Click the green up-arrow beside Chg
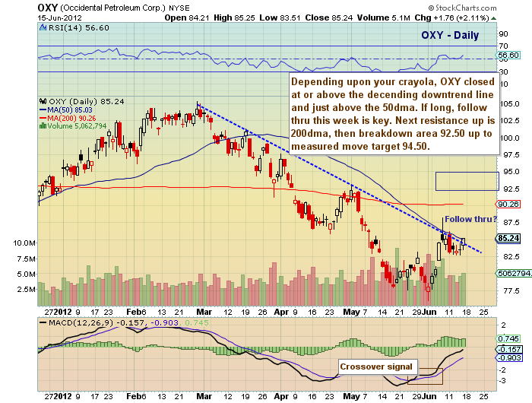Viewport: 532px width, 403px height. (494, 18)
